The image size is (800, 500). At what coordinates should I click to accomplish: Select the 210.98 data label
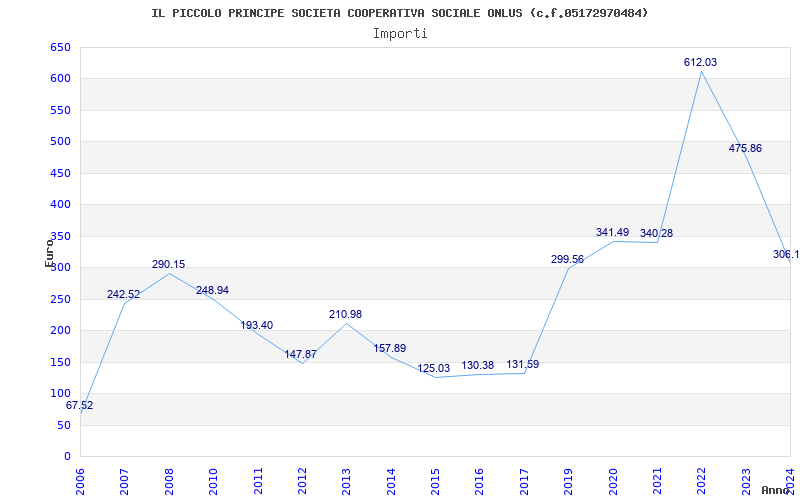point(345,315)
